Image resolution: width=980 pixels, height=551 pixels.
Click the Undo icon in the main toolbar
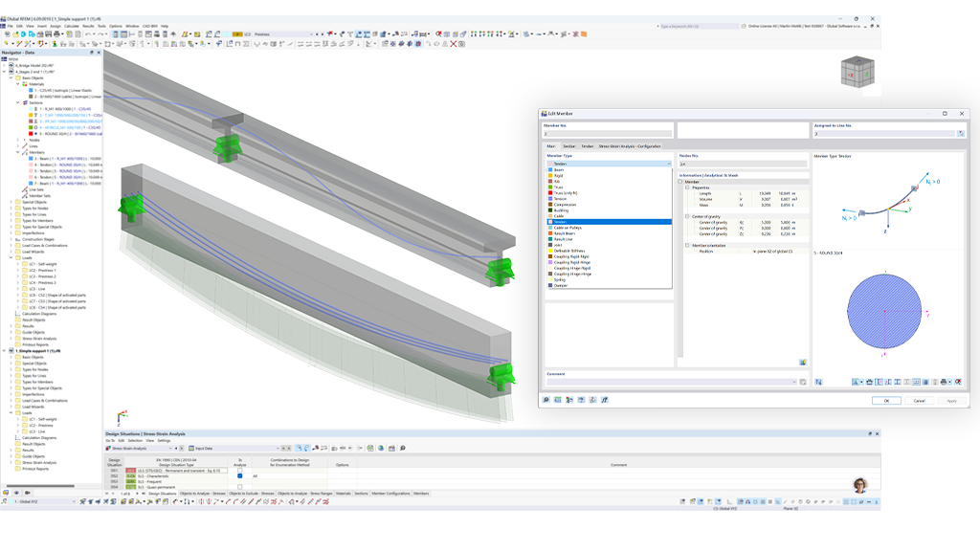89,34
